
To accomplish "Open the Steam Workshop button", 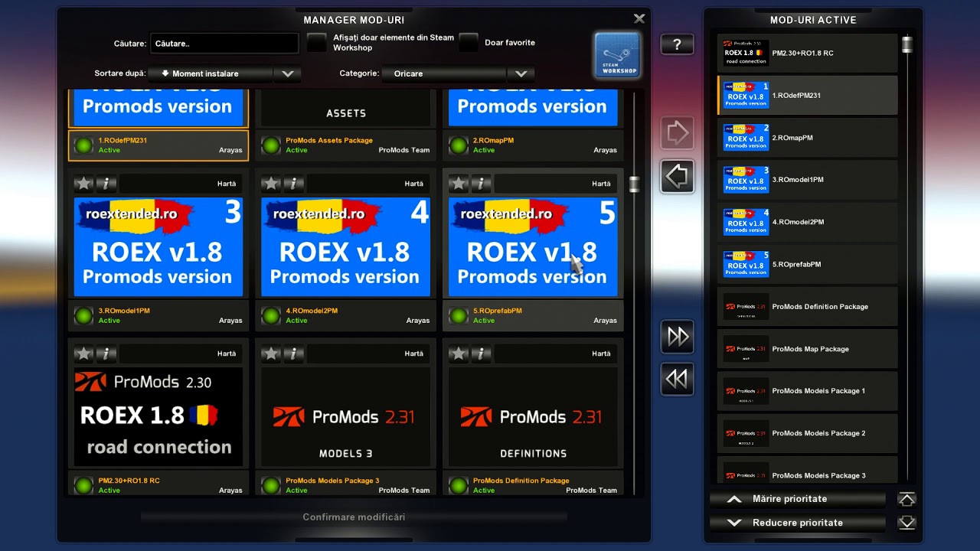I will tap(618, 55).
